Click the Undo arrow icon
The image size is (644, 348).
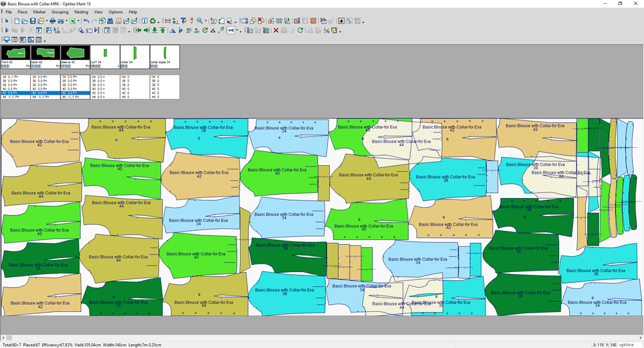coord(86,21)
